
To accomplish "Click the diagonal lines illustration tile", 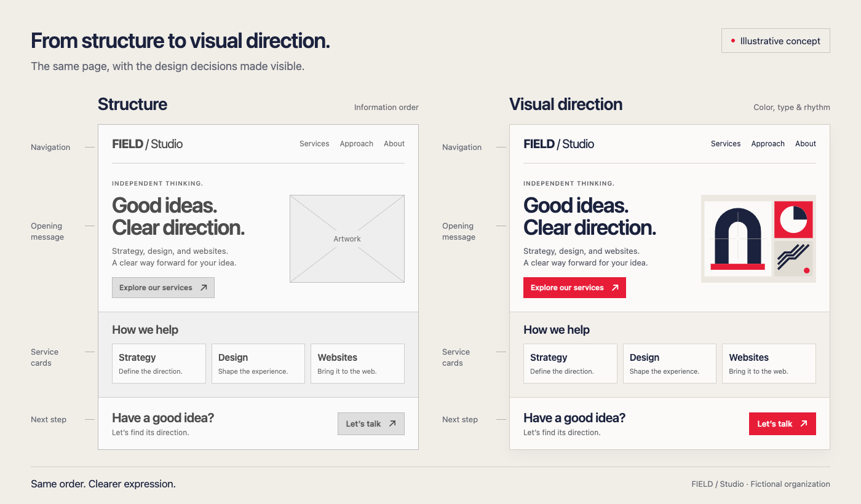I will (x=793, y=258).
